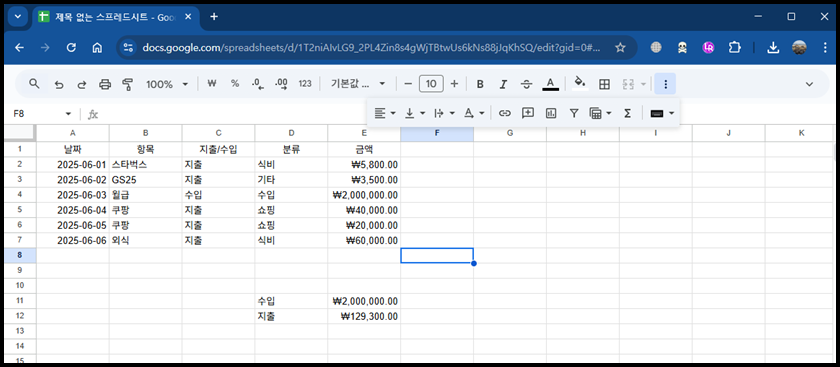
Task: Open the input tools keyboard dropdown
Action: point(662,113)
